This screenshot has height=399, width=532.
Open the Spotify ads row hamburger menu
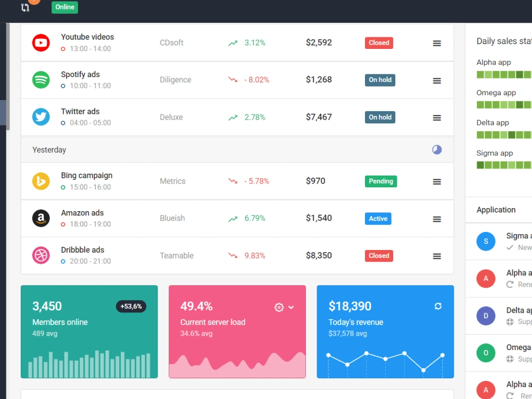point(437,81)
